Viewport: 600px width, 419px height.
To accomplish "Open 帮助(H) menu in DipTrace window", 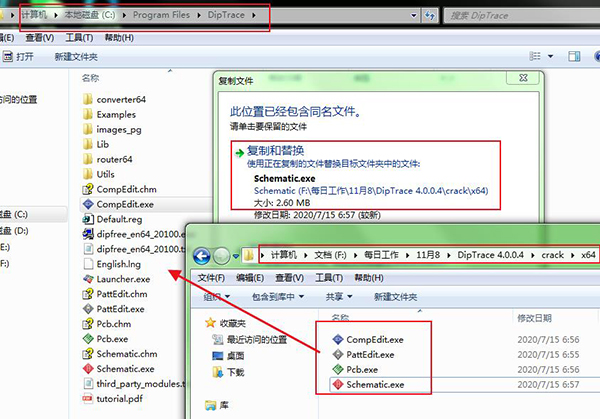I will (119, 37).
